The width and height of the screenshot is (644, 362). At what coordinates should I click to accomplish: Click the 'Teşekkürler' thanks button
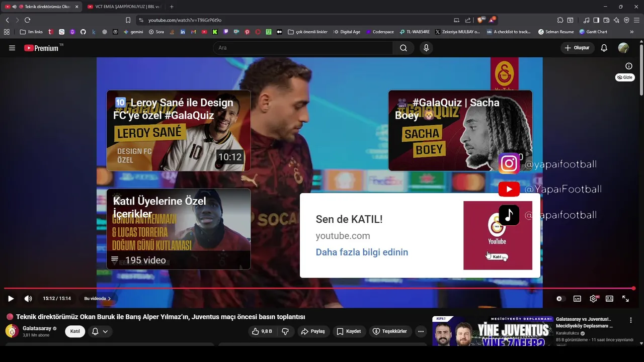[390, 331]
